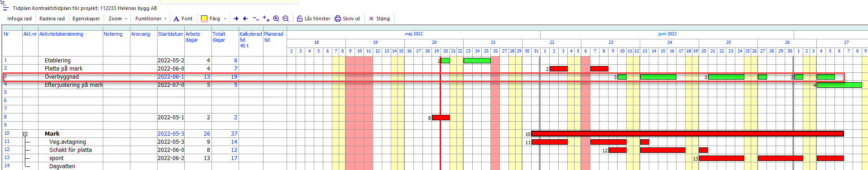Click the juni 2022 month header

tap(667, 34)
